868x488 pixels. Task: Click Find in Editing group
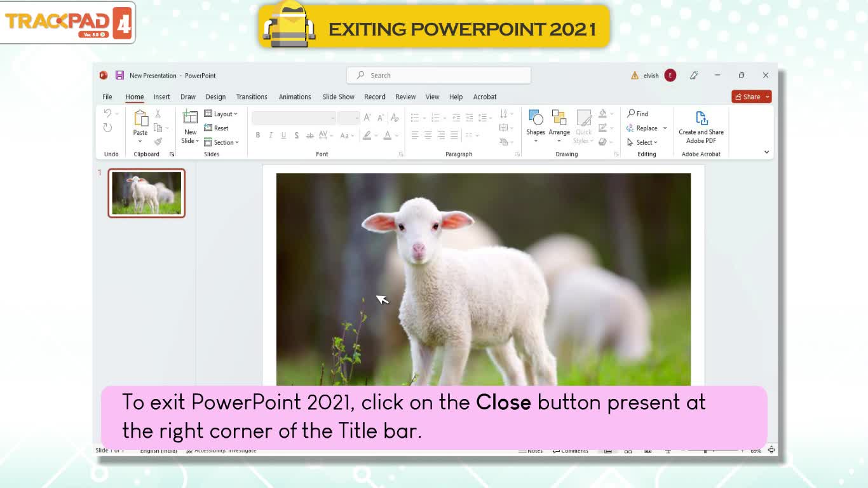(637, 114)
